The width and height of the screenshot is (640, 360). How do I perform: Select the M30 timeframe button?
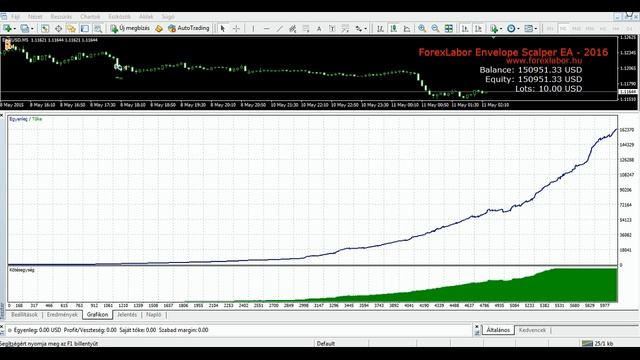point(590,29)
